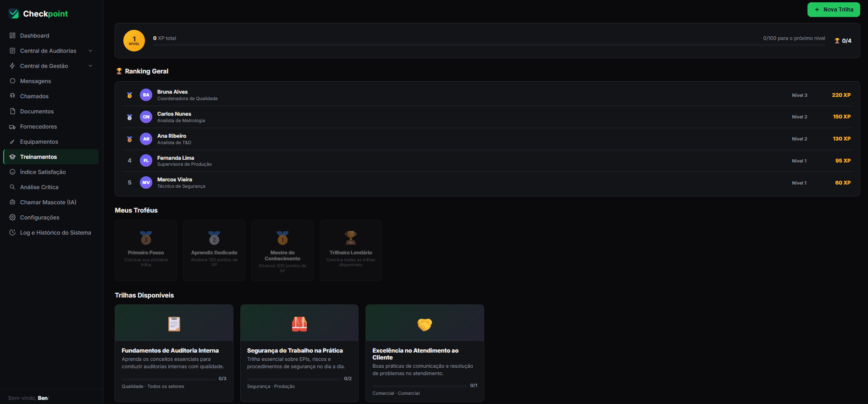Click the 0/3 progress bar of Auditoria trail
Screen dimensions: 868x404
point(168,379)
